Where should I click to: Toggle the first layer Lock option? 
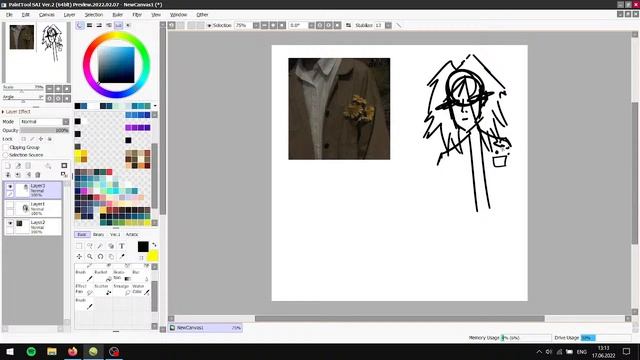pyautogui.click(x=24, y=139)
